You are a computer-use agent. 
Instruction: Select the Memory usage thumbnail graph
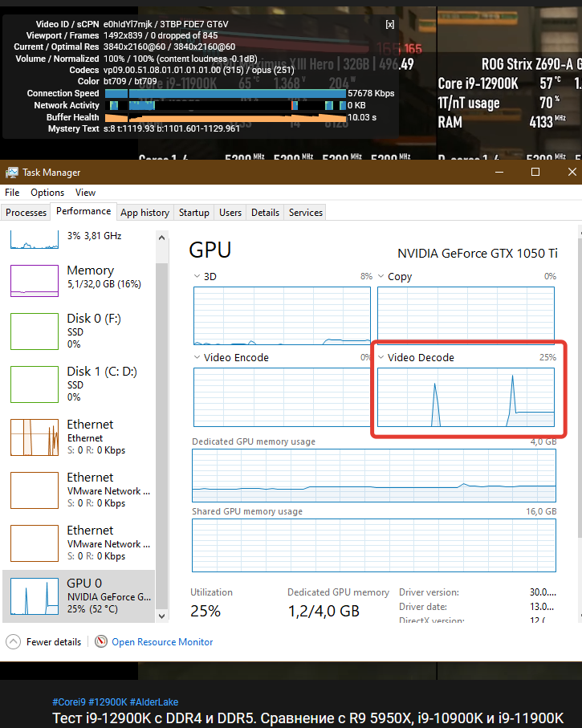(x=35, y=280)
